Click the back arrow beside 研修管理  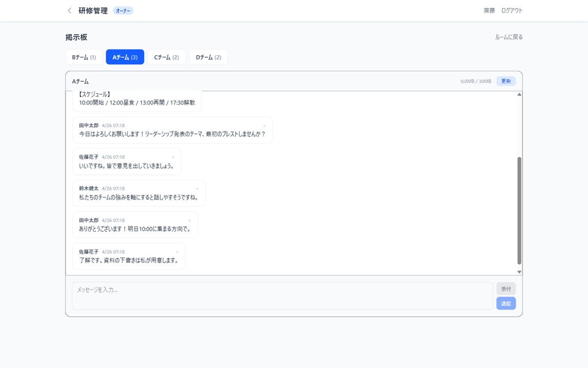69,10
